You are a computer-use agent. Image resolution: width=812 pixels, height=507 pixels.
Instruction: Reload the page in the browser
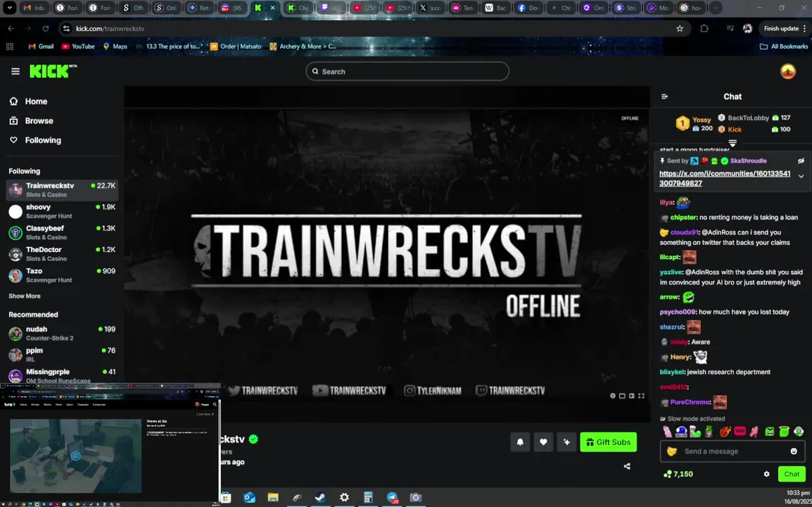pos(46,28)
